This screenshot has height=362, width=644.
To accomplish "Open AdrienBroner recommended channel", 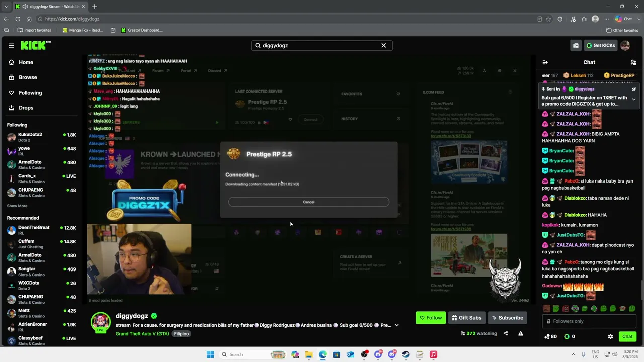I will coord(41,327).
